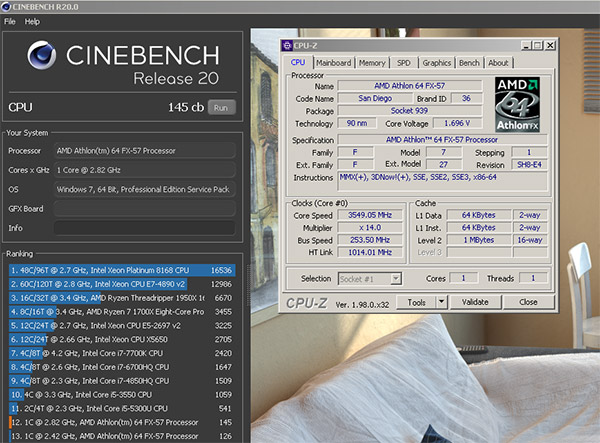Click the Close button in CPU-Z
Screen dimensions: 600x443
(x=528, y=302)
